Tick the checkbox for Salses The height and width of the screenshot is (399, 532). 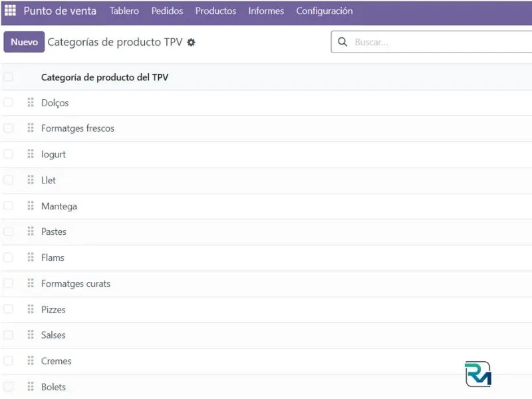tap(8, 334)
